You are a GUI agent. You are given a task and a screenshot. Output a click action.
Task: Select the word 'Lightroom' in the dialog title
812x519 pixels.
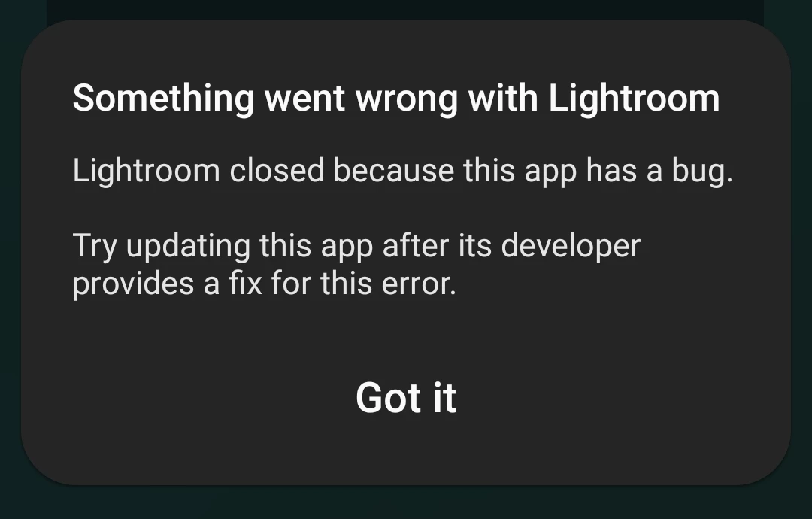(x=635, y=99)
